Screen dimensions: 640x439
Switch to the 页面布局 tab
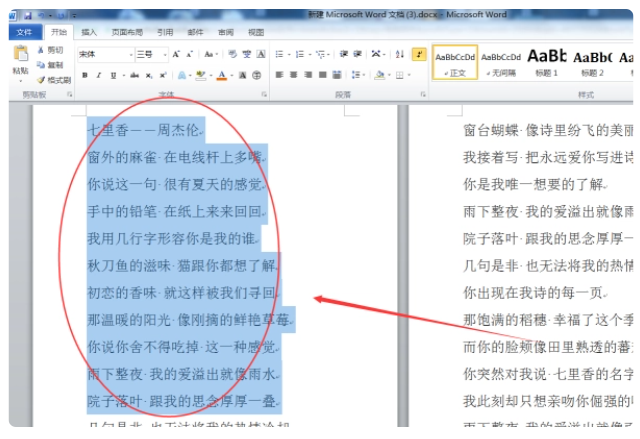[x=126, y=32]
